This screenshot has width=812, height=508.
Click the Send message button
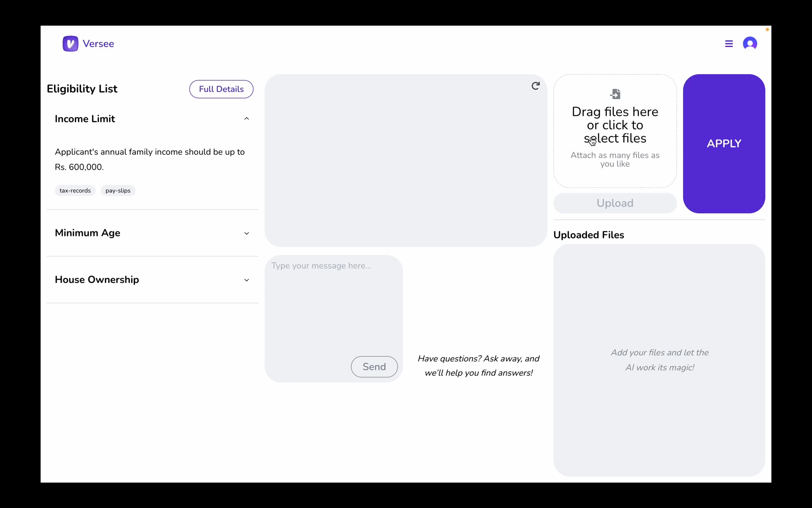[x=374, y=367]
